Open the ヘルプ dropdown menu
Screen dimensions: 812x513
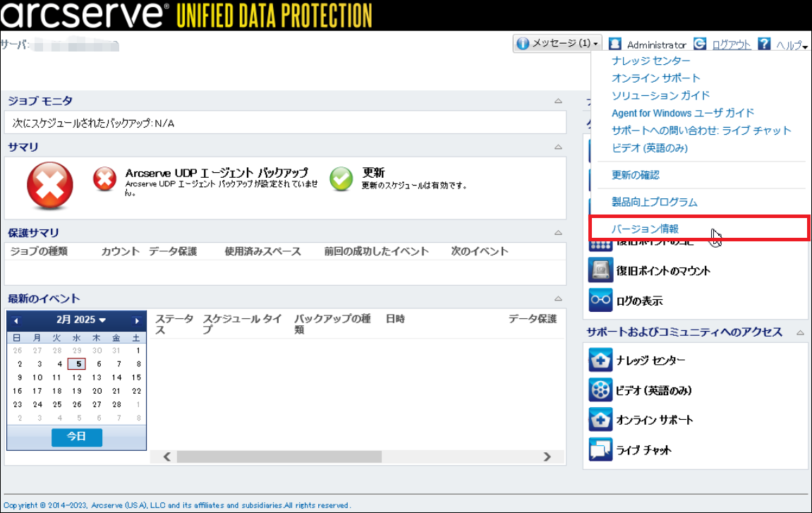click(792, 45)
